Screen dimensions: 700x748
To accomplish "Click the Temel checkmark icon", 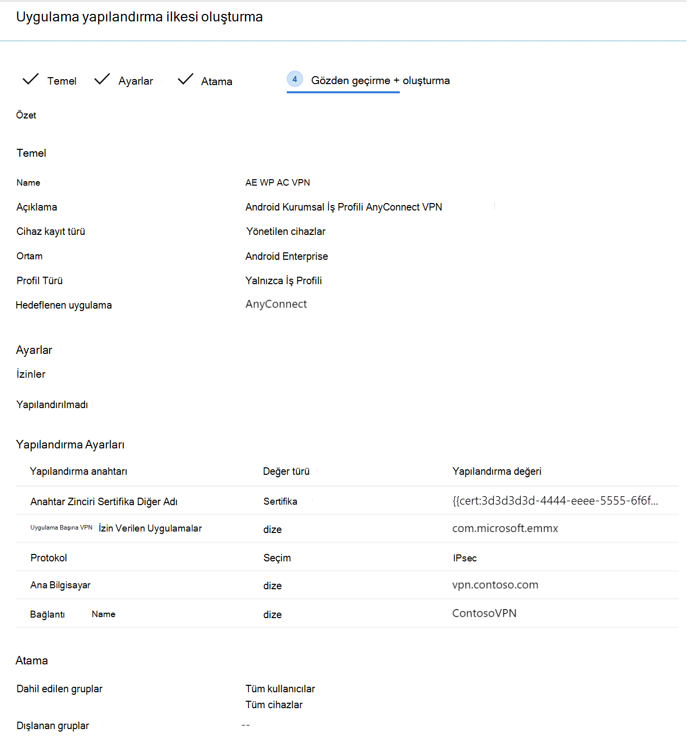I will (30, 79).
